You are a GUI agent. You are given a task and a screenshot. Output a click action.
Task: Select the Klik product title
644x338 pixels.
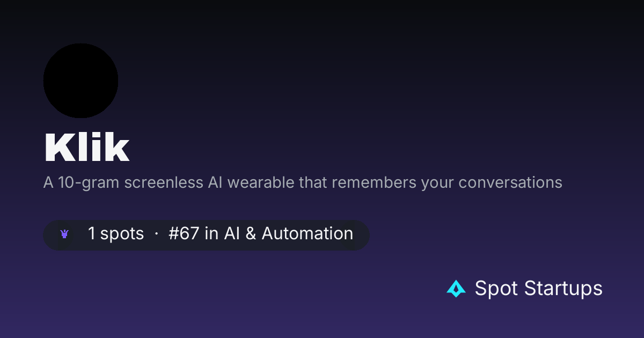pos(86,147)
